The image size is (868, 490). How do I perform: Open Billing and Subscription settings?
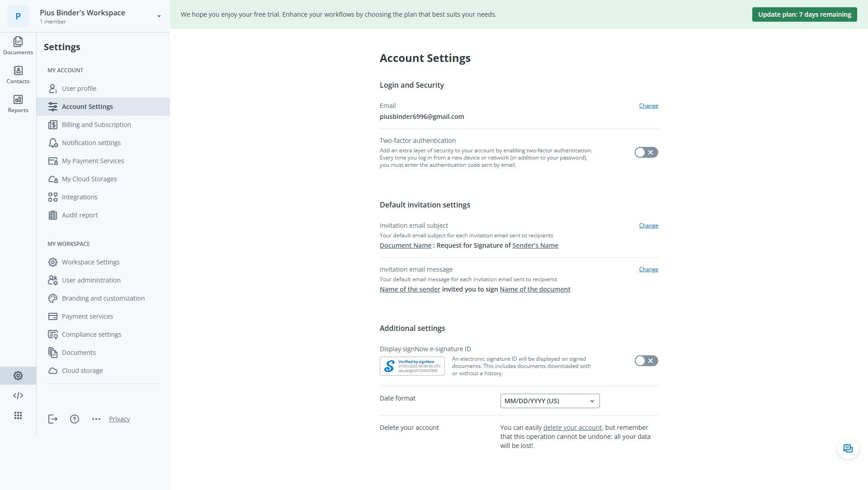96,125
